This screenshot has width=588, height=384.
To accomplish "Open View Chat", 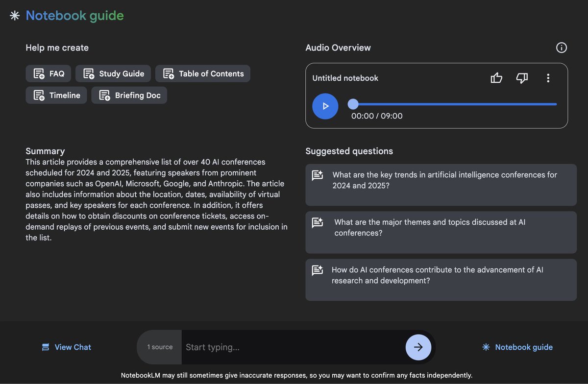I will pos(67,347).
